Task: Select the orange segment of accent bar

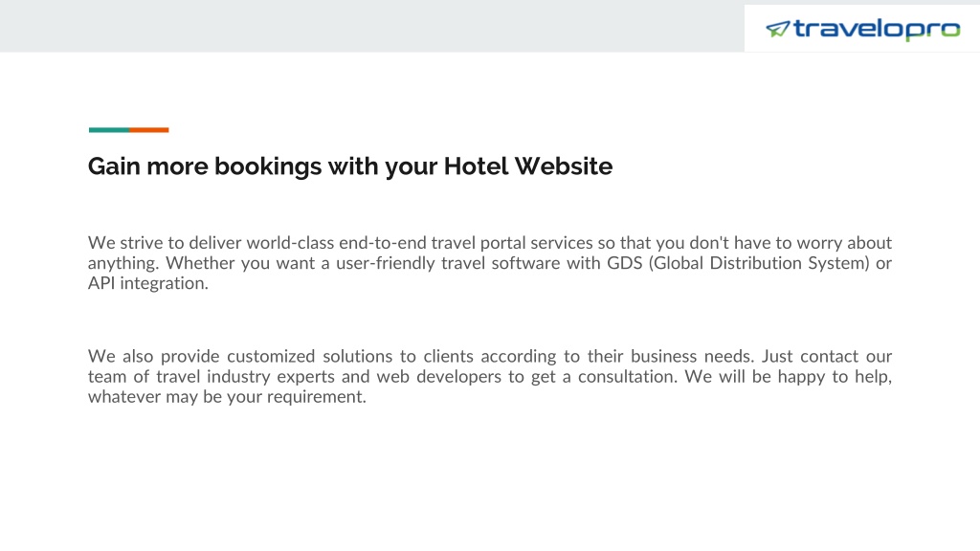Action: (149, 130)
